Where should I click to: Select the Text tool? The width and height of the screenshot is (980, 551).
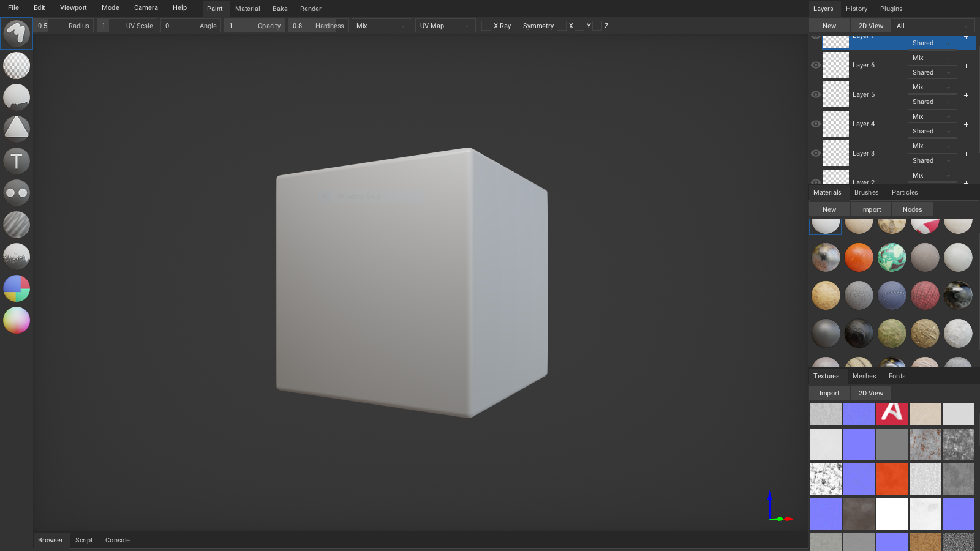[17, 160]
